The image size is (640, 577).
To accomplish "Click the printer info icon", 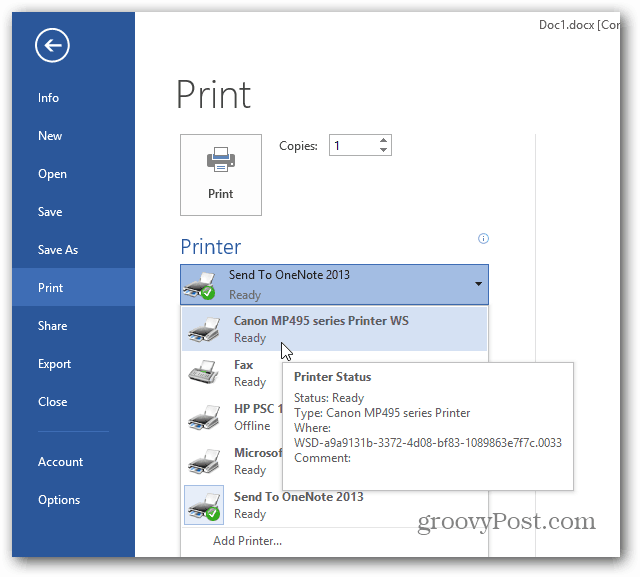I will pyautogui.click(x=483, y=239).
